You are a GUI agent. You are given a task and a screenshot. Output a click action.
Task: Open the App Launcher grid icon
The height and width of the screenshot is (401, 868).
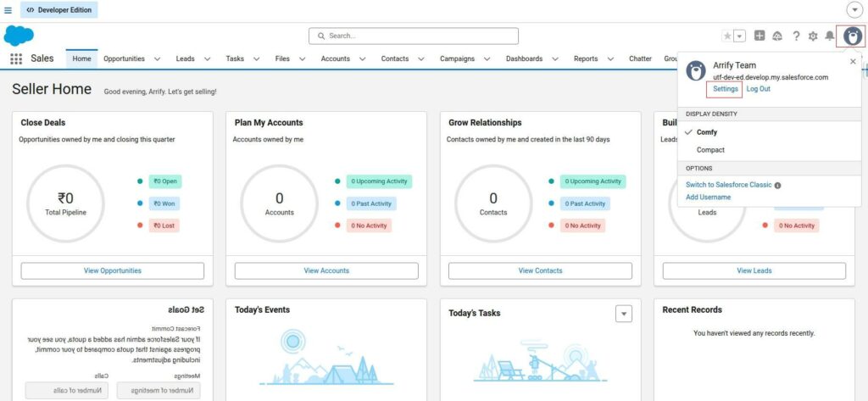coord(16,58)
